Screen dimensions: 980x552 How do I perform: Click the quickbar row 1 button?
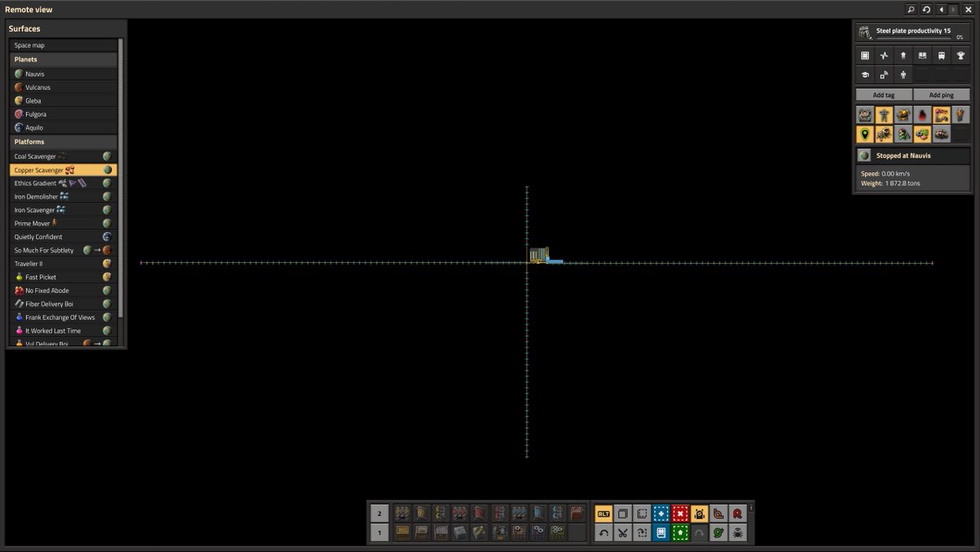coord(379,532)
